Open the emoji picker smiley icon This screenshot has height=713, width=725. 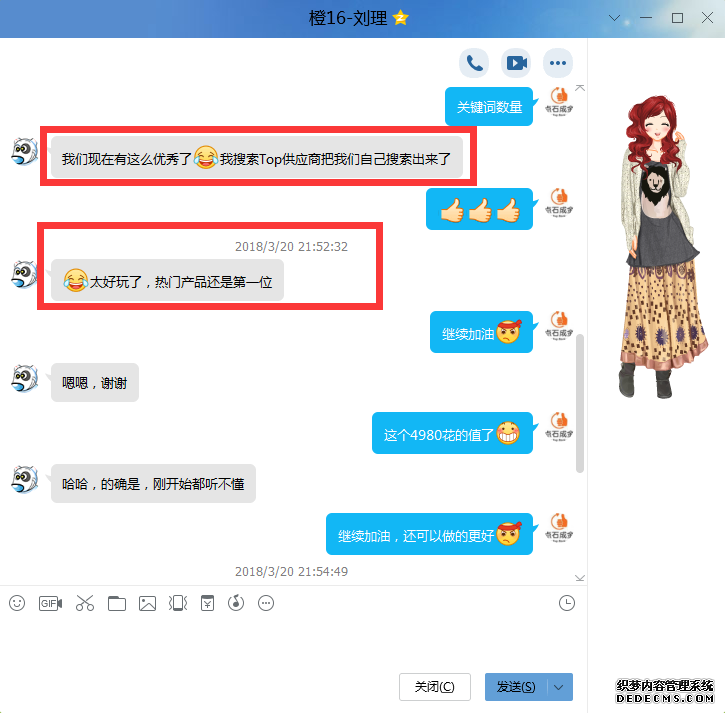pos(17,603)
